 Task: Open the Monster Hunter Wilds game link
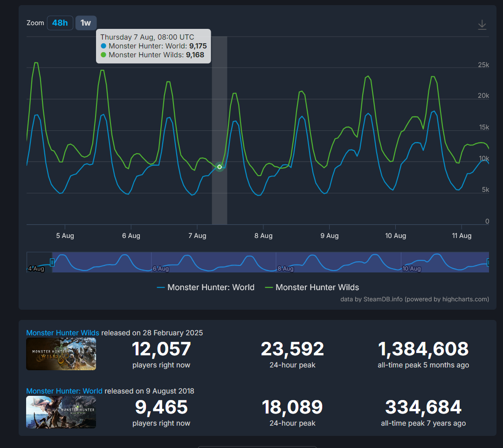(62, 333)
